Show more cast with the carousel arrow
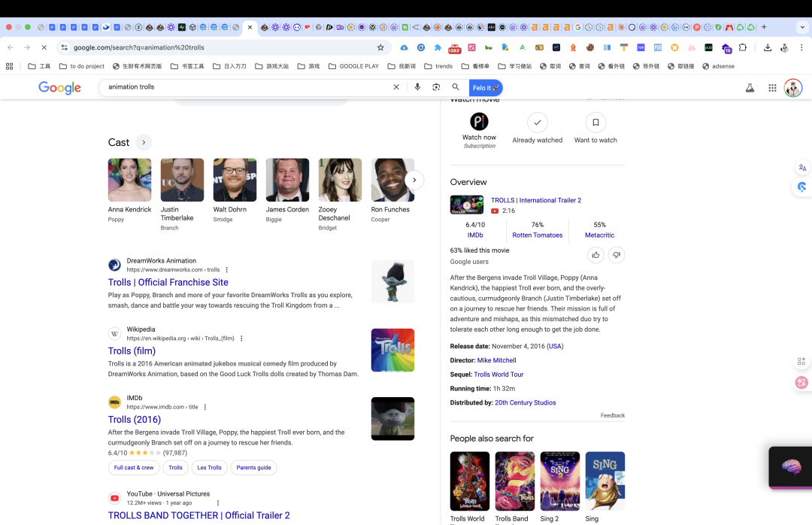812x525 pixels. [x=414, y=180]
